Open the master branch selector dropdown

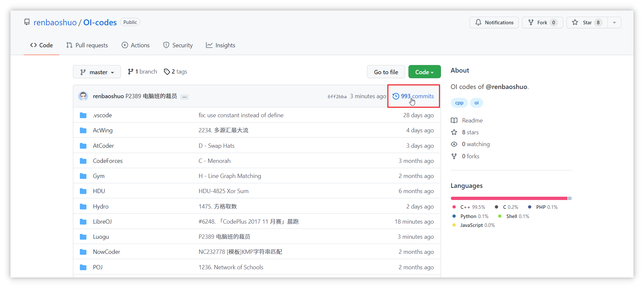97,72
